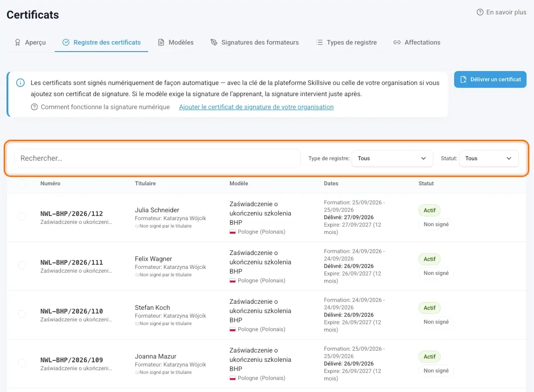
Task: Open the Types de registre tab
Action: [x=346, y=42]
